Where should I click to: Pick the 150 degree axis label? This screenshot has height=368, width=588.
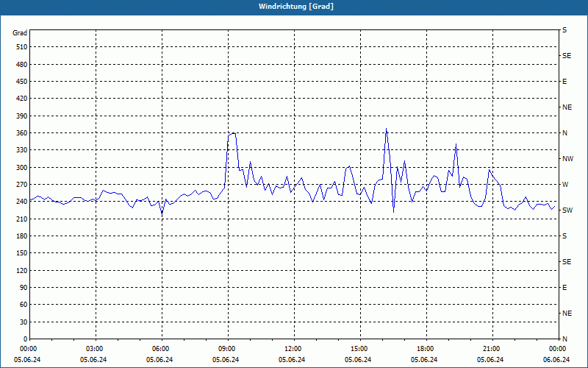tap(22, 252)
